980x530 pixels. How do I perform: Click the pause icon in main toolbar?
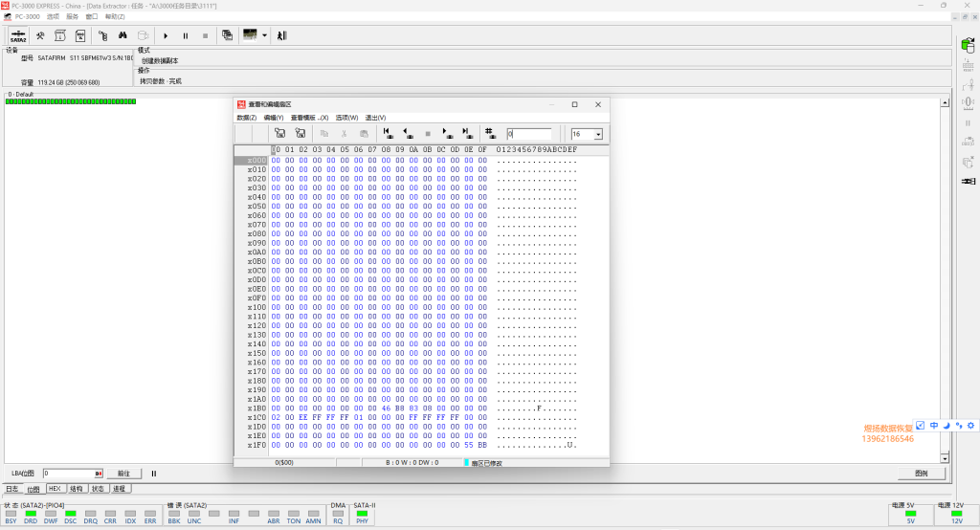tap(186, 36)
